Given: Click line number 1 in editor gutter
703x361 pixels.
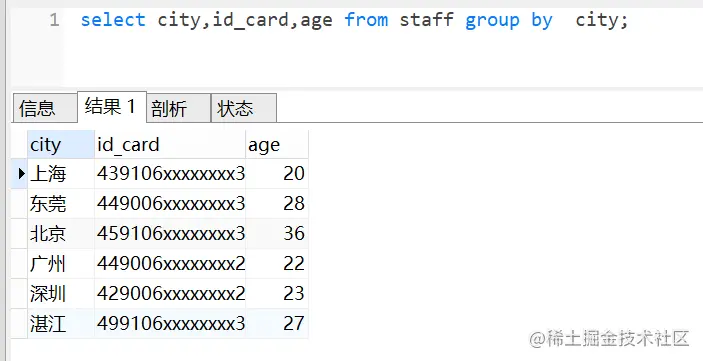Looking at the screenshot, I should click(54, 20).
